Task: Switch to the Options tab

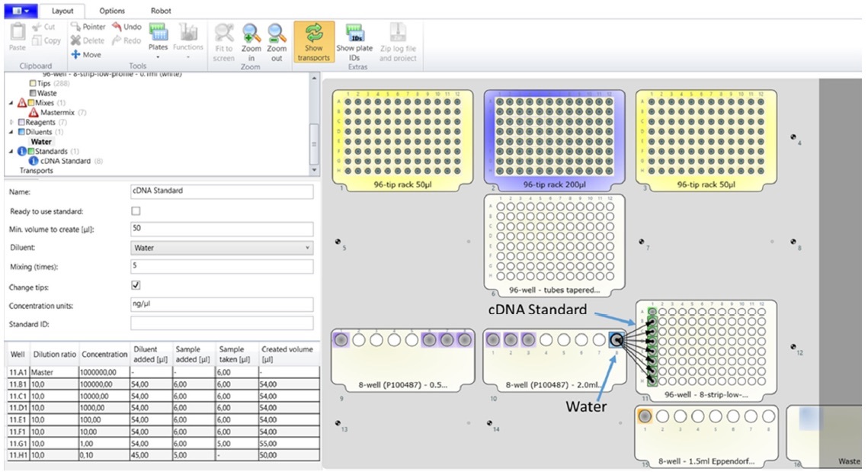Action: click(x=112, y=11)
